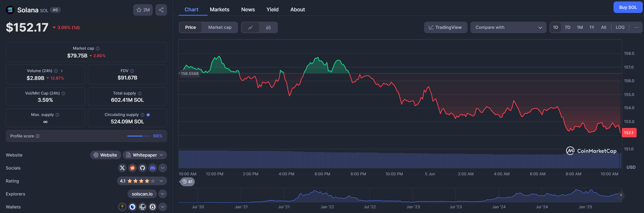Image resolution: width=644 pixels, height=213 pixels.
Task: Open the GitHub social icon
Action: pos(143,168)
